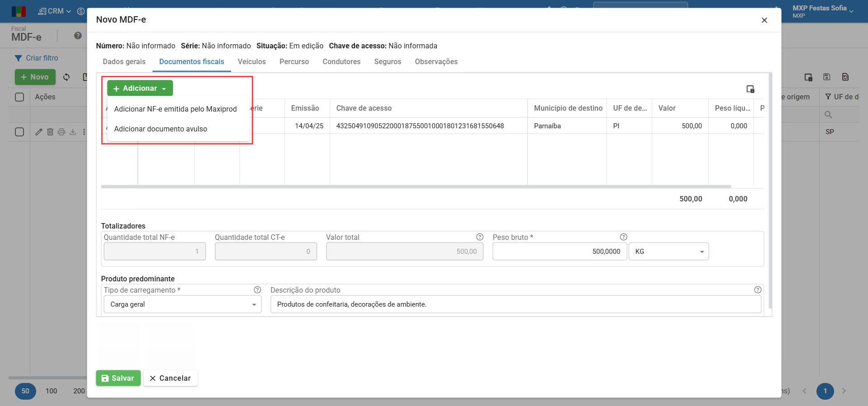The height and width of the screenshot is (406, 868).
Task: Expand the MXP Festas Sofia account menu
Action: [x=823, y=11]
